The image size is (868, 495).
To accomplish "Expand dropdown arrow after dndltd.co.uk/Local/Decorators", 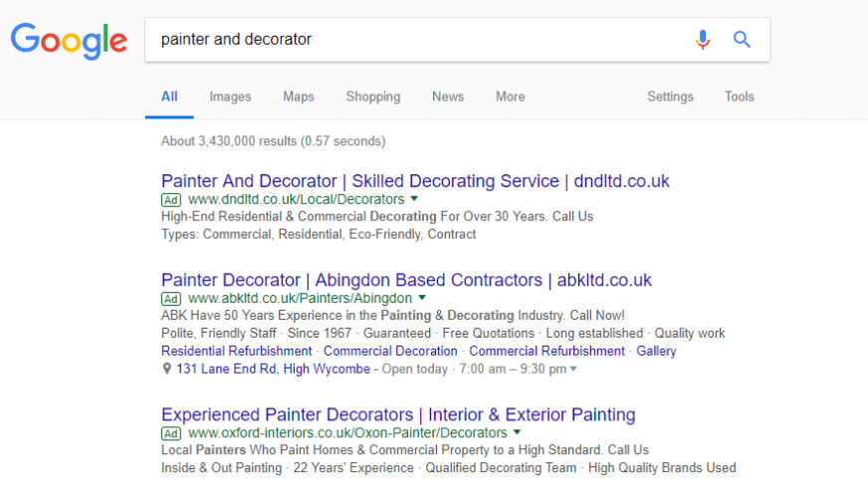I will [x=414, y=199].
